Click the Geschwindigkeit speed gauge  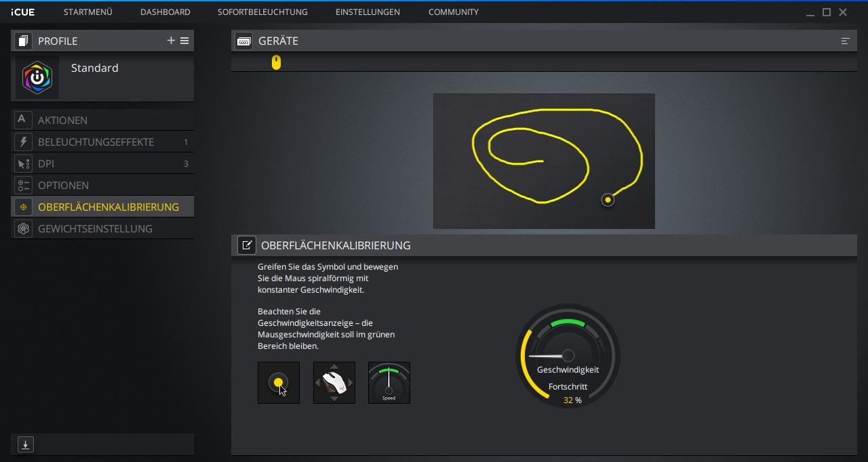click(x=568, y=356)
